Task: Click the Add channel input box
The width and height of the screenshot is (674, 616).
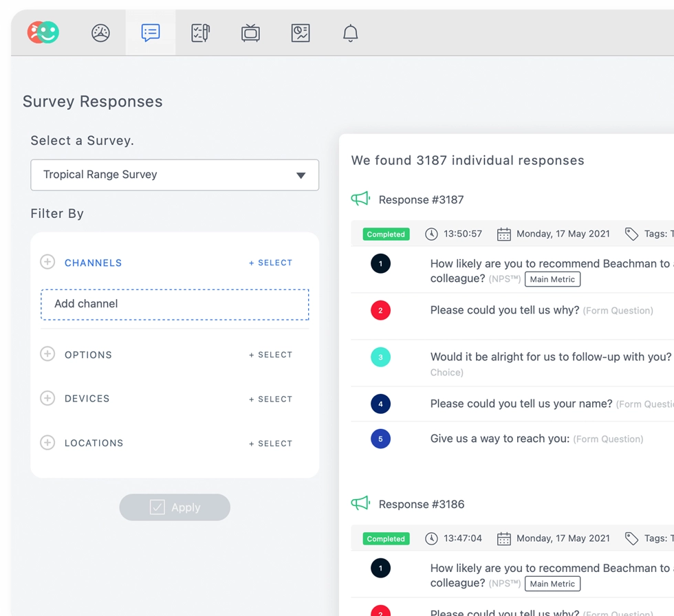Action: 175,304
